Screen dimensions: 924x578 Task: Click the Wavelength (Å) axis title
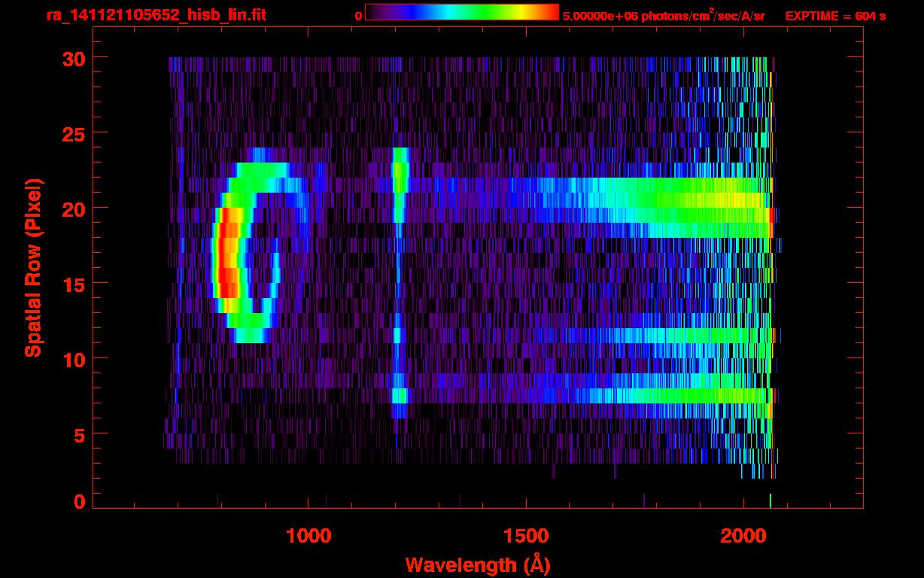point(477,564)
